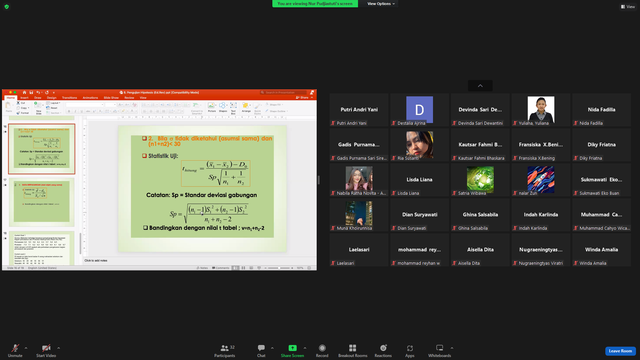This screenshot has height=360, width=640.
Task: Toggle Bold formatting in PowerPoint ribbon
Action: click(x=69, y=111)
